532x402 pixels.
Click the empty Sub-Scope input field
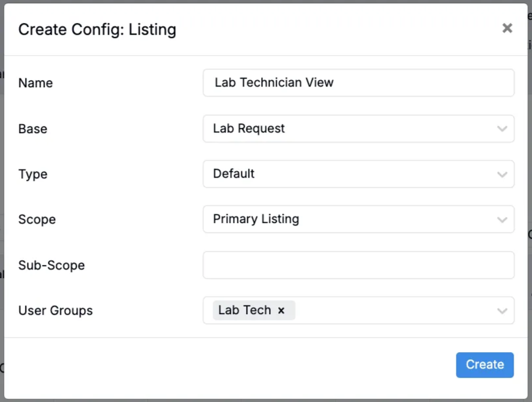358,265
